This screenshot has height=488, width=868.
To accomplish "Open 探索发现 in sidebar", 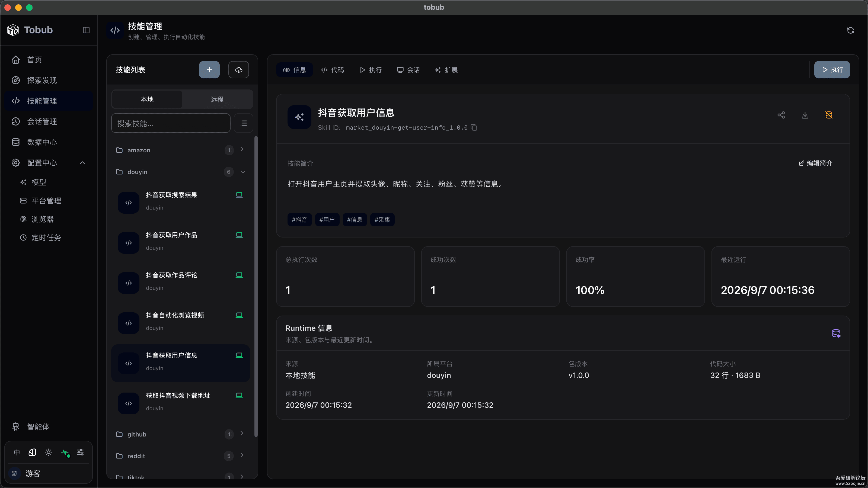I will 49,80.
